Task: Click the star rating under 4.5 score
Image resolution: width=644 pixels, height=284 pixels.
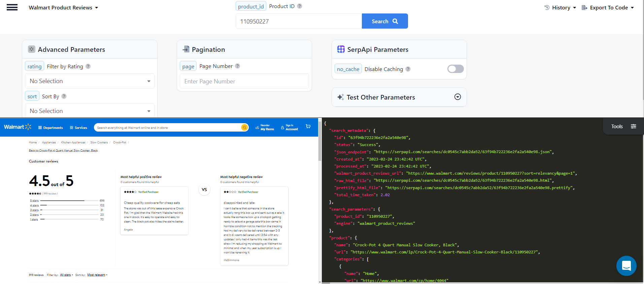Action: click(x=35, y=193)
